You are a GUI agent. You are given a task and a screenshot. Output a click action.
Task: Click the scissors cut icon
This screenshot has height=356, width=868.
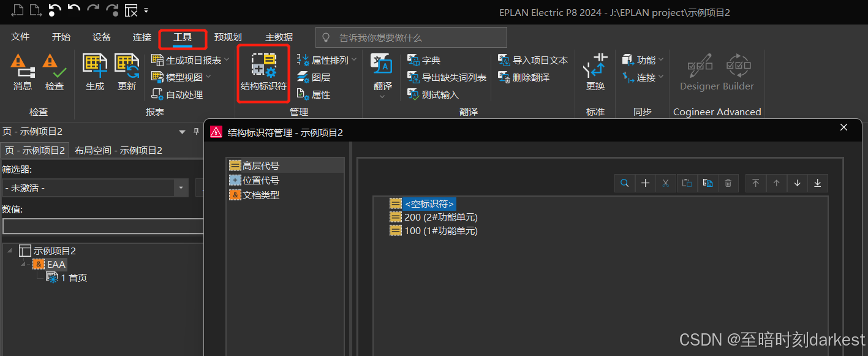click(x=666, y=183)
